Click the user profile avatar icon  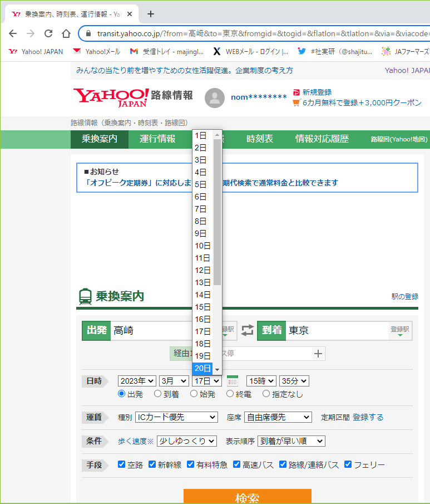click(215, 97)
